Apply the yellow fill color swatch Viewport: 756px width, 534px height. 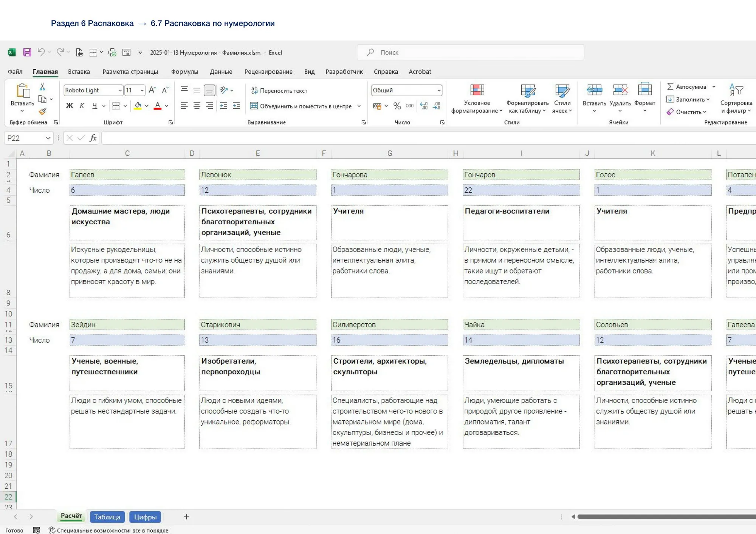click(138, 106)
